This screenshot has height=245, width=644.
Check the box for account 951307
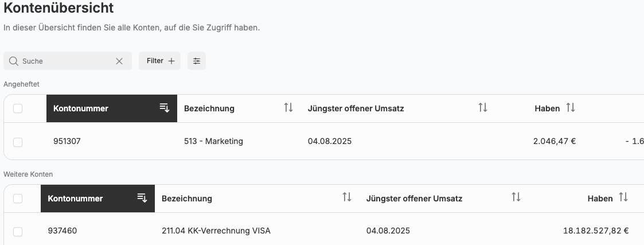(x=18, y=142)
